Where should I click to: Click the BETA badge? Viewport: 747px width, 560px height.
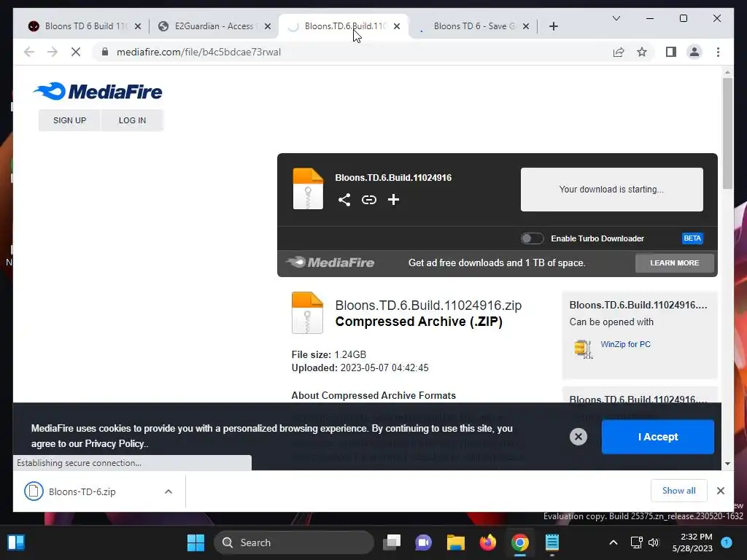[x=692, y=238]
